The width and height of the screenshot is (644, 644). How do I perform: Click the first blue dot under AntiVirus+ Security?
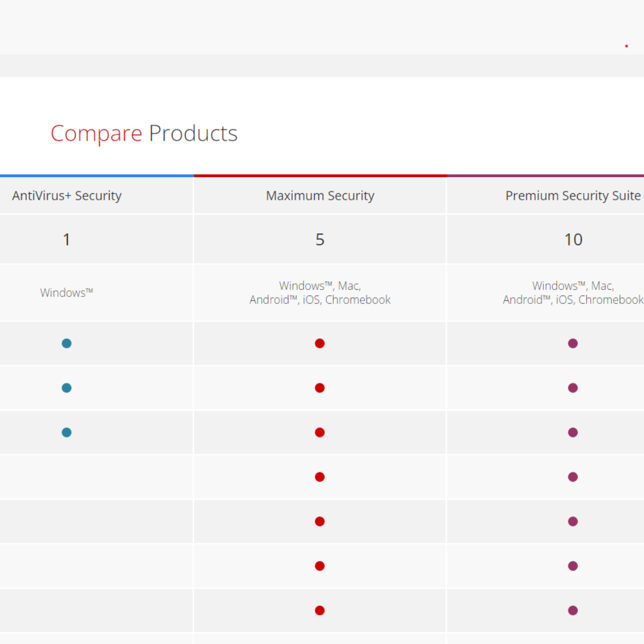pyautogui.click(x=67, y=343)
